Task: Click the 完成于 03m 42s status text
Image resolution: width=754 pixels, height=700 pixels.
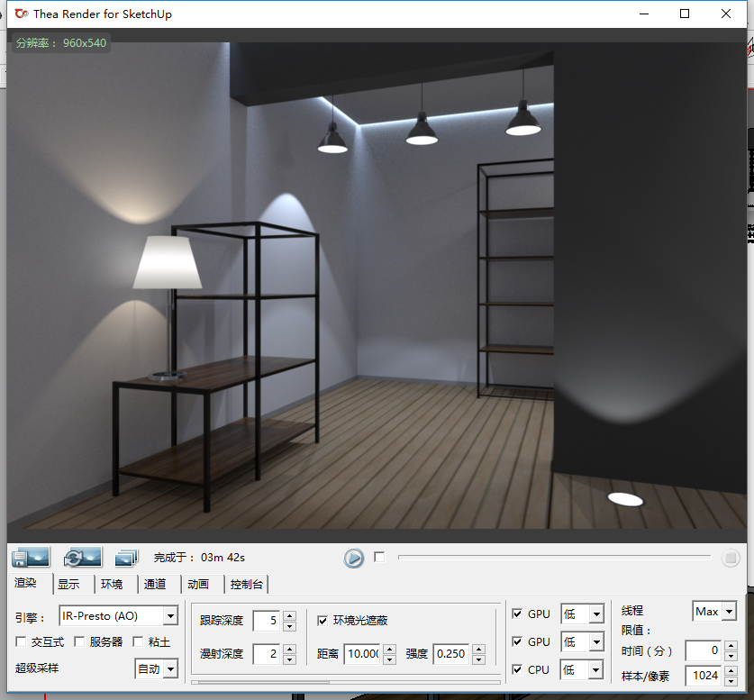Action: tap(200, 558)
